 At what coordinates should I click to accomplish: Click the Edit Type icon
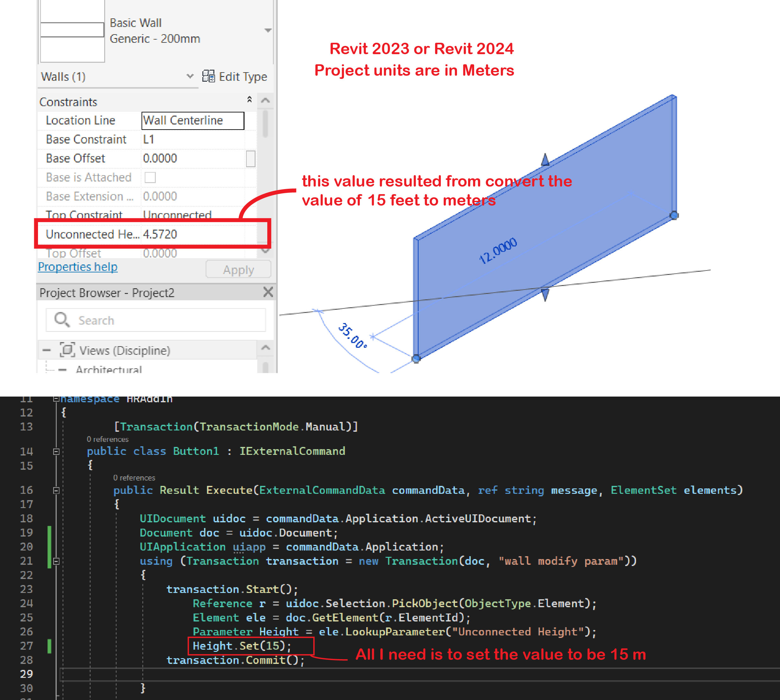(208, 76)
